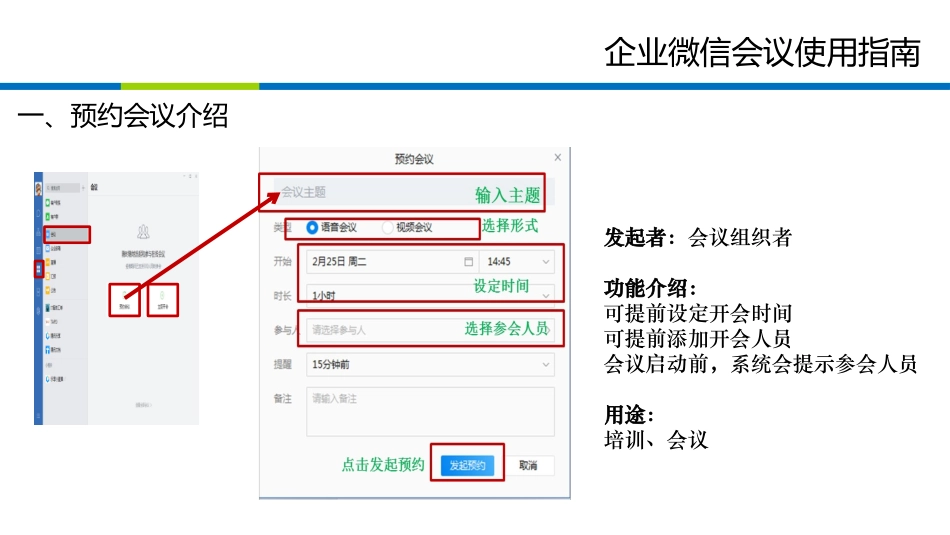Click the highlighted workbench icon in the blue sidebar
950x535 pixels.
coord(39,268)
